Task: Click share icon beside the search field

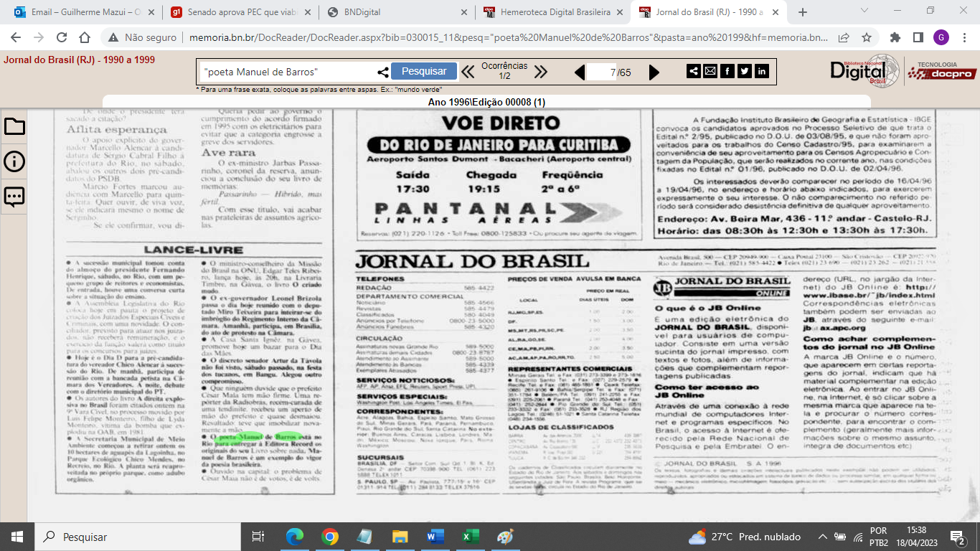Action: click(x=383, y=72)
